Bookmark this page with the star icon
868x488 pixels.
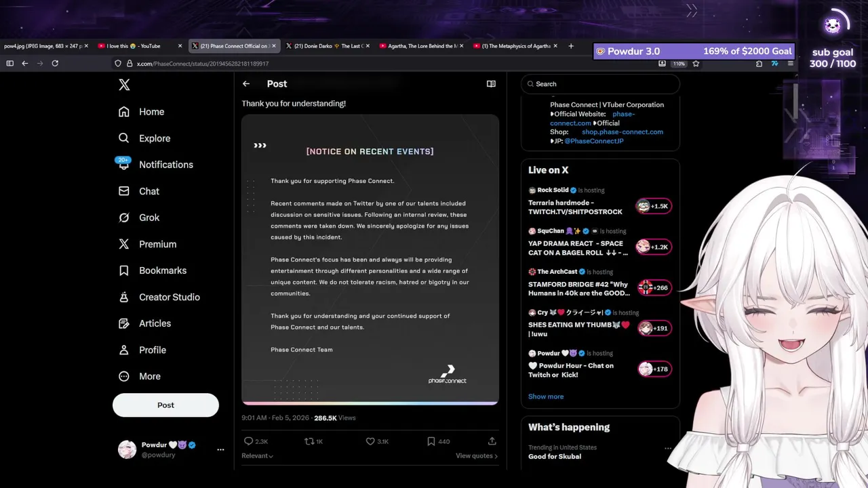[x=696, y=64]
